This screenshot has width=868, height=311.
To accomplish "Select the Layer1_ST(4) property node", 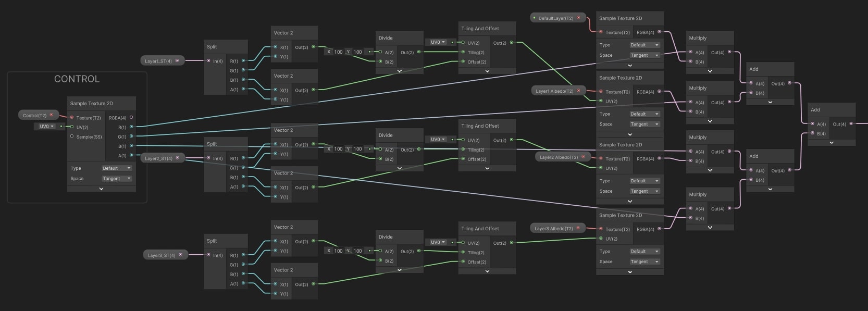I will (x=158, y=61).
